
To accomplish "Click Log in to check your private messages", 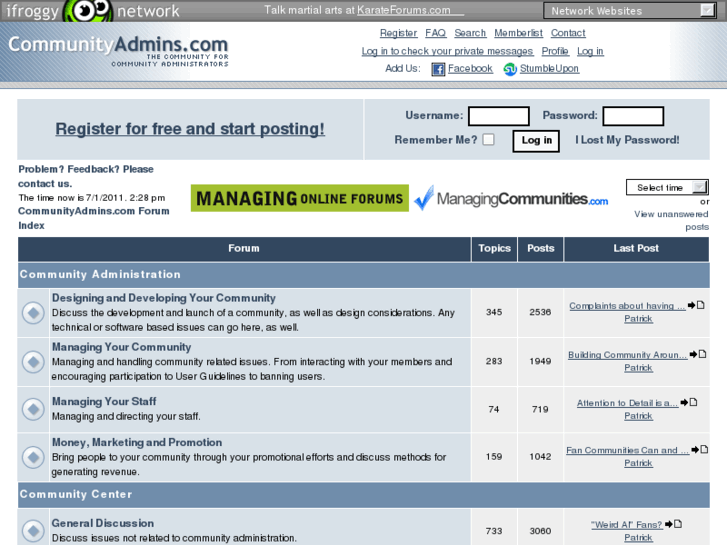I will click(447, 51).
